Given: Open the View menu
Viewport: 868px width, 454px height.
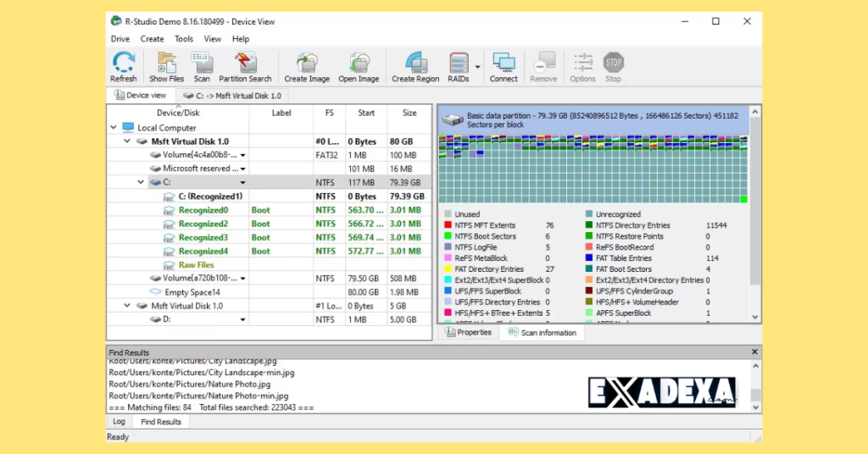Looking at the screenshot, I should tap(213, 39).
